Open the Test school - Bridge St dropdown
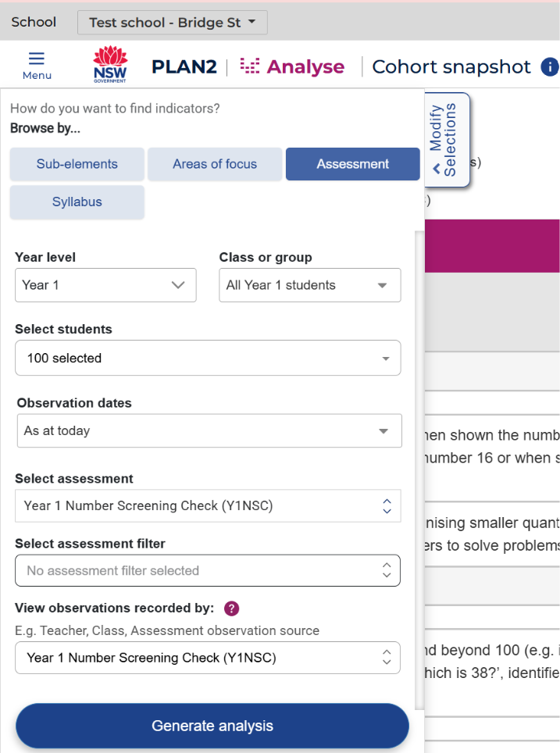Viewport: 560px width, 753px height. 173,23
